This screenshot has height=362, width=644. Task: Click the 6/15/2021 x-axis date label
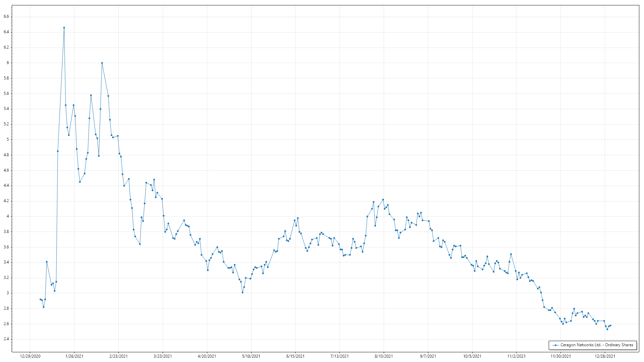point(295,356)
